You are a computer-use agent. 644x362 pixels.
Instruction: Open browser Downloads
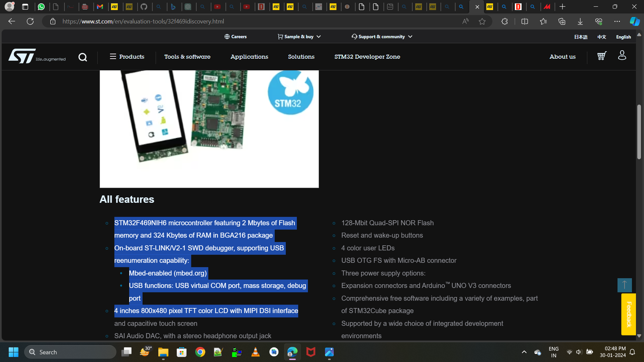pos(580,21)
